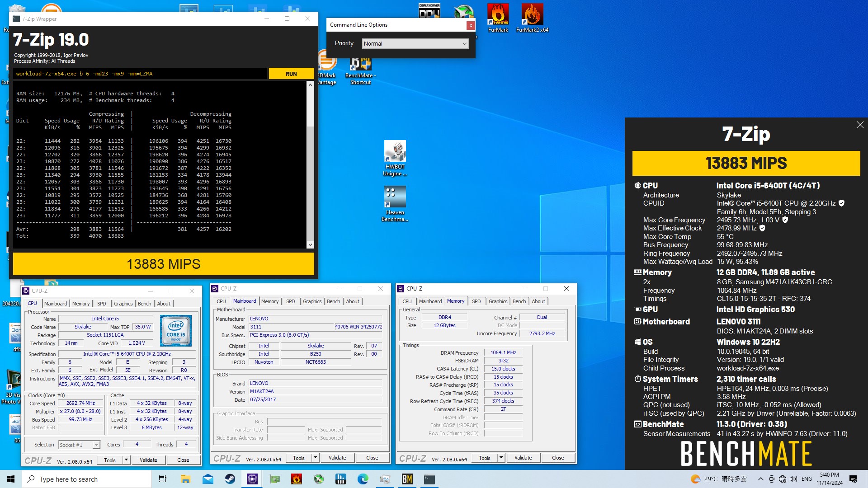Minimize the 7-Zip Wrapper window

point(267,19)
